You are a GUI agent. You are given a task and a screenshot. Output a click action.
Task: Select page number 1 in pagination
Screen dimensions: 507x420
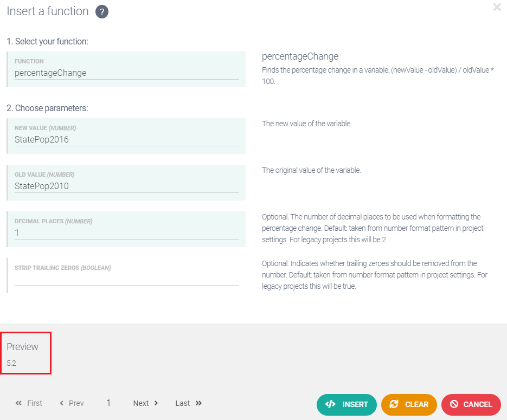108,403
